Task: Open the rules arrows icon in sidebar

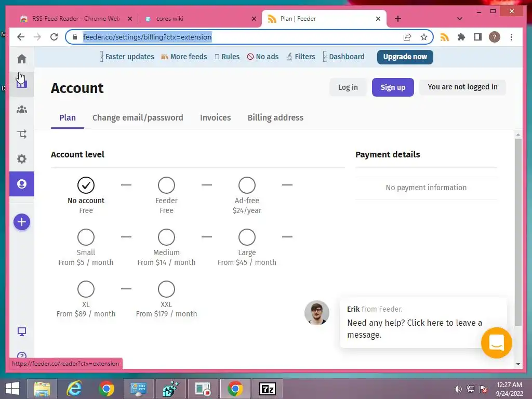Action: click(22, 134)
